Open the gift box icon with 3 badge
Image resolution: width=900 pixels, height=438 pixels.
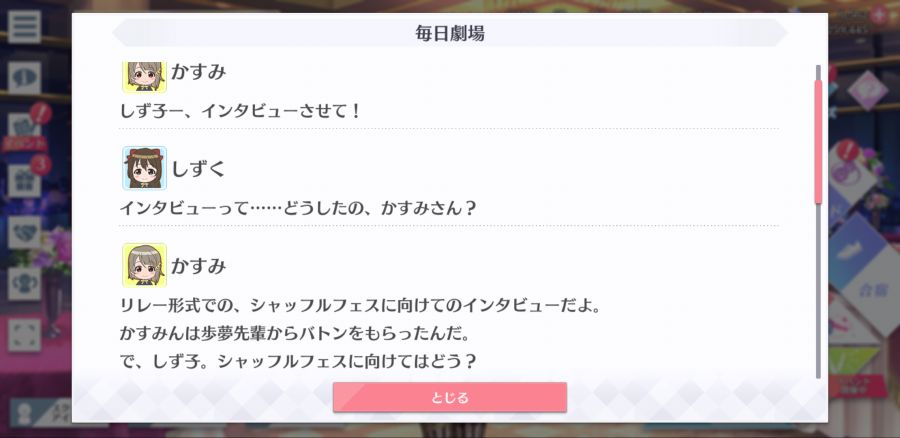(26, 178)
